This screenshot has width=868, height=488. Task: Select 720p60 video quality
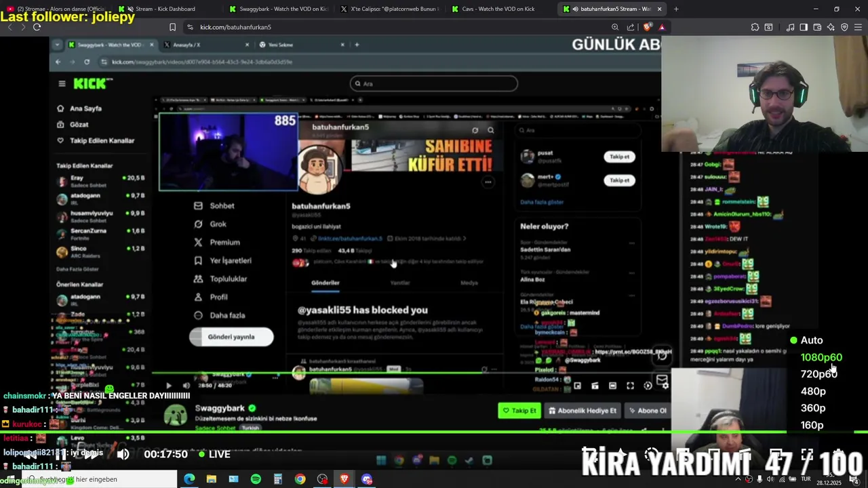point(818,374)
